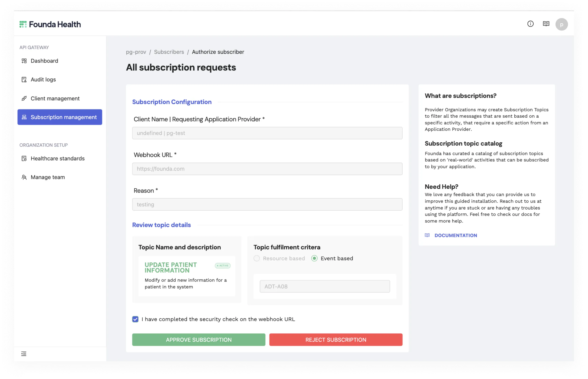This screenshot has width=588, height=379.
Task: Click the Manage team people icon
Action: point(24,177)
